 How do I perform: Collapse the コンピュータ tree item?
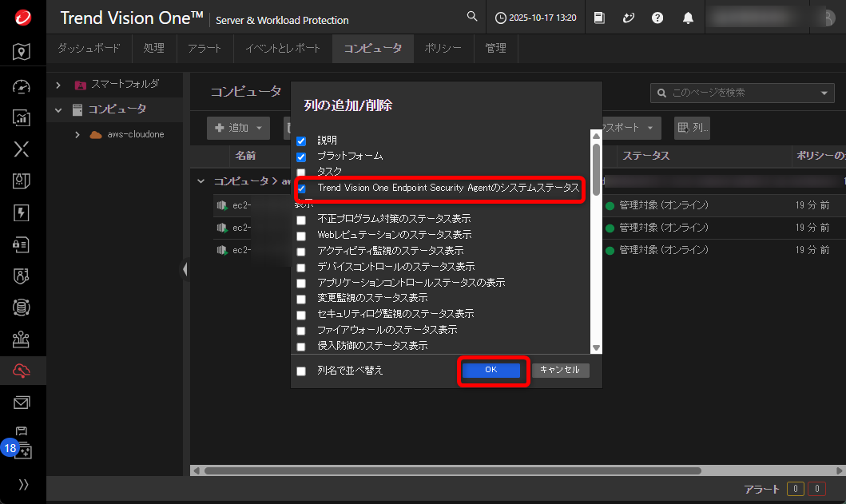57,109
